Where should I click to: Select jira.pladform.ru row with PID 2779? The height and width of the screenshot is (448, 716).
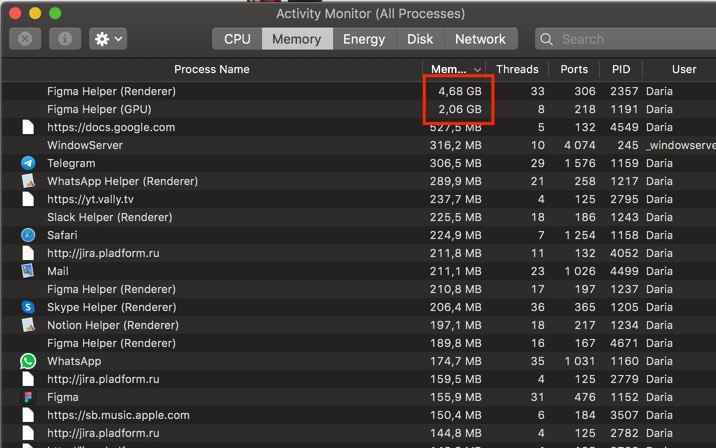[358, 379]
